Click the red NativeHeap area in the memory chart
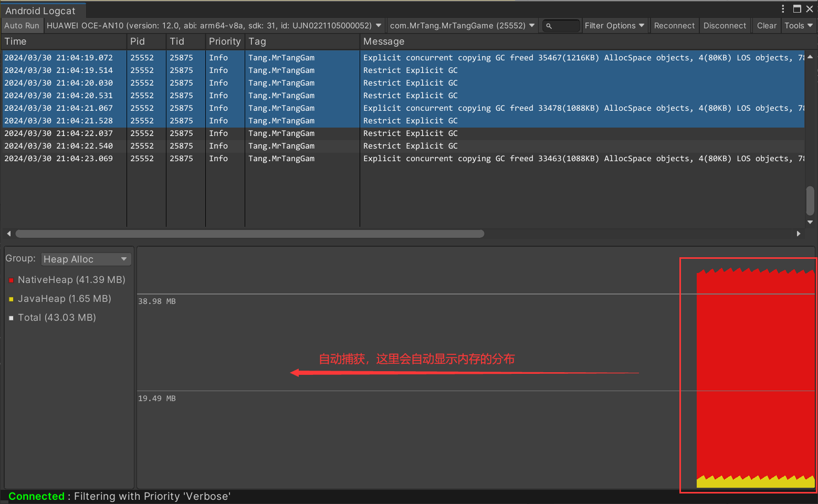The image size is (818, 504). [755, 373]
